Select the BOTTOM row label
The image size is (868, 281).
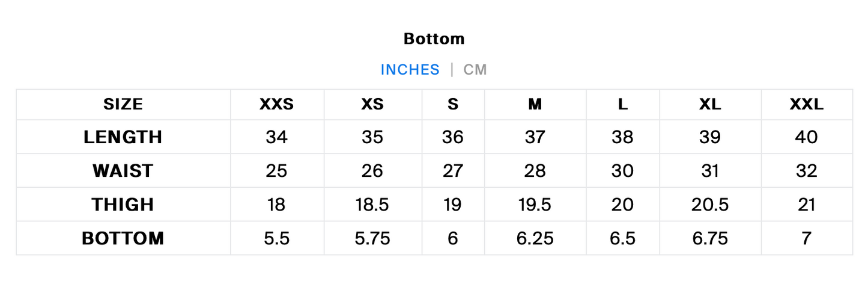123,238
